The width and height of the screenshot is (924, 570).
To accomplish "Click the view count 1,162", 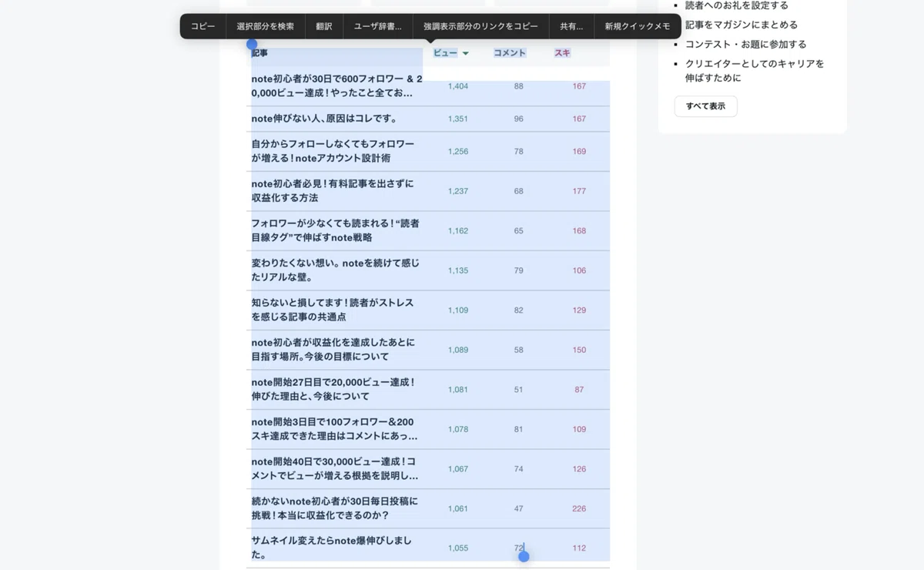I will coord(458,231).
